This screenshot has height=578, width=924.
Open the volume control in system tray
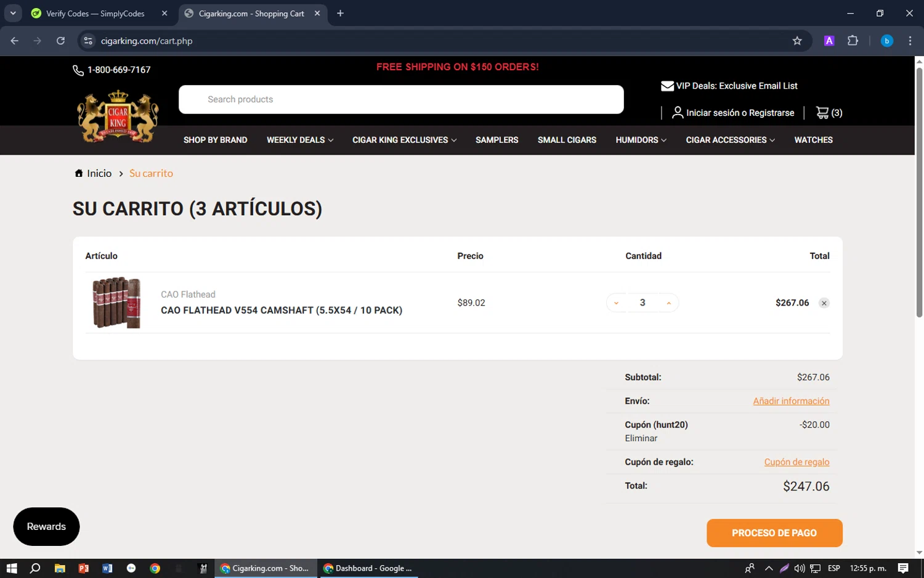pos(799,568)
